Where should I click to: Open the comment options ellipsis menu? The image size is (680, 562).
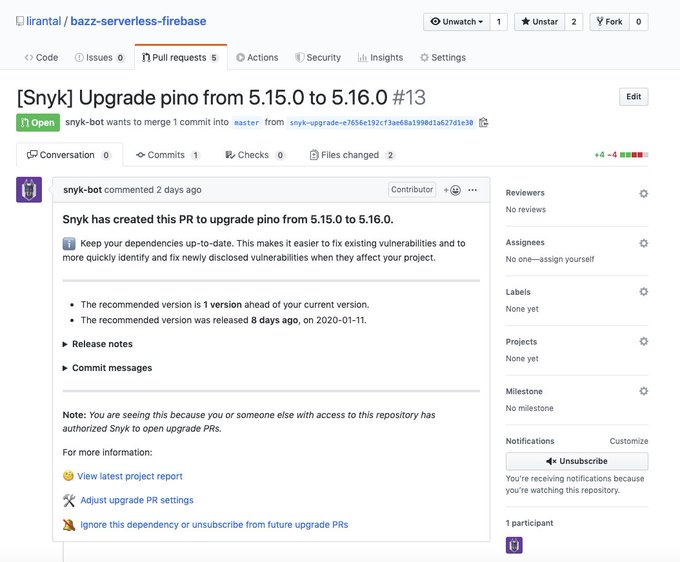click(473, 190)
